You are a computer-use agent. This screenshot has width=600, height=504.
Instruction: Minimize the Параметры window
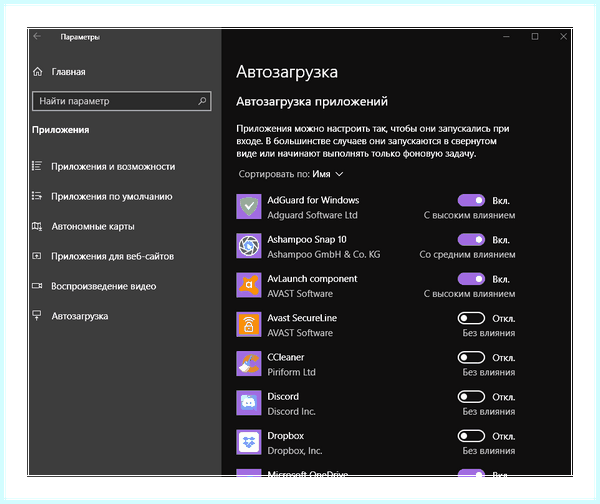pos(506,36)
